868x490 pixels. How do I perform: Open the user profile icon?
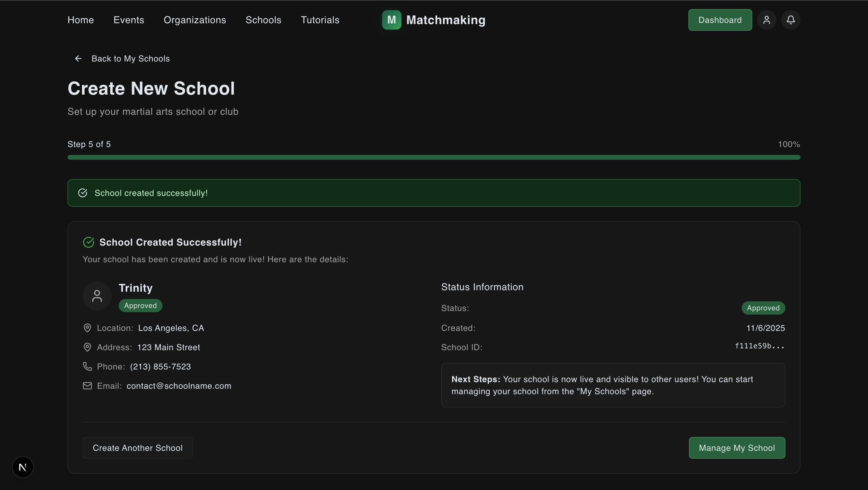[766, 20]
